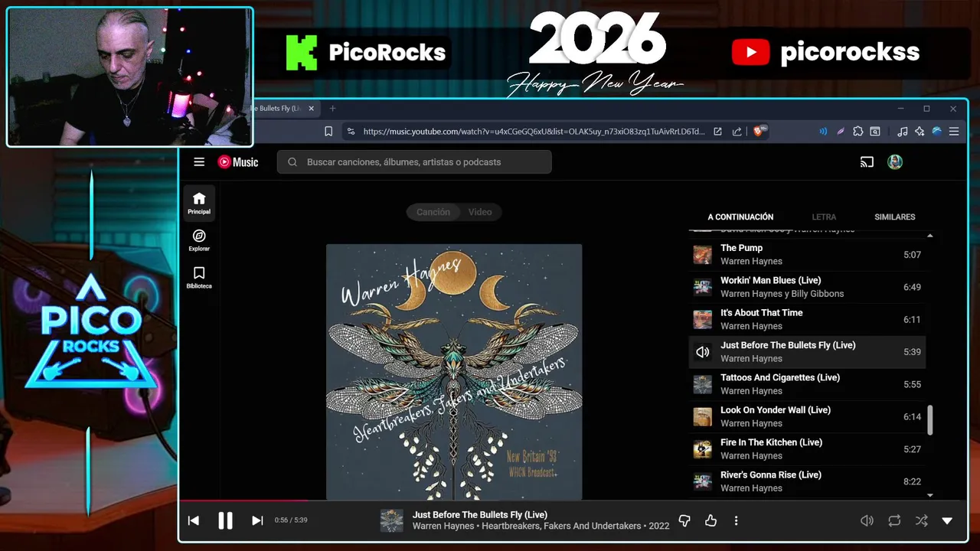Switch to Canción mode
Image resolution: width=980 pixels, height=551 pixels.
pos(433,212)
